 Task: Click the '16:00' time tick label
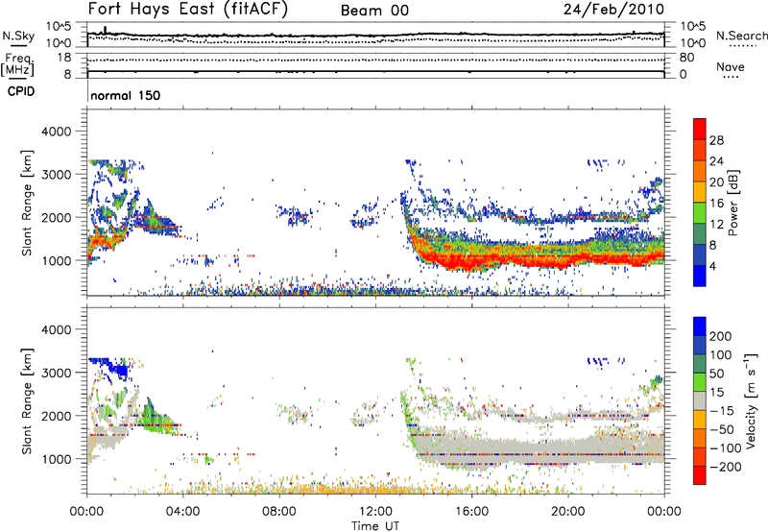click(x=471, y=512)
